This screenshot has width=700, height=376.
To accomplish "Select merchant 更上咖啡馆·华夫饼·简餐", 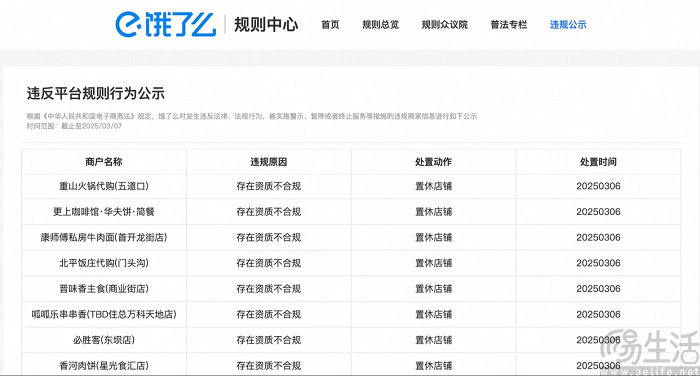I will [x=104, y=212].
